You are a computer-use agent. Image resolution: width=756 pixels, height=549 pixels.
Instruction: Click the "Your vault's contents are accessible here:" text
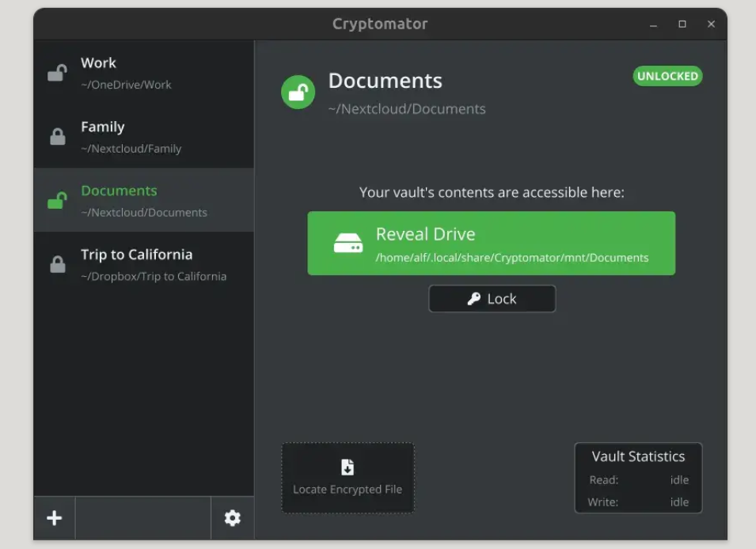(492, 192)
